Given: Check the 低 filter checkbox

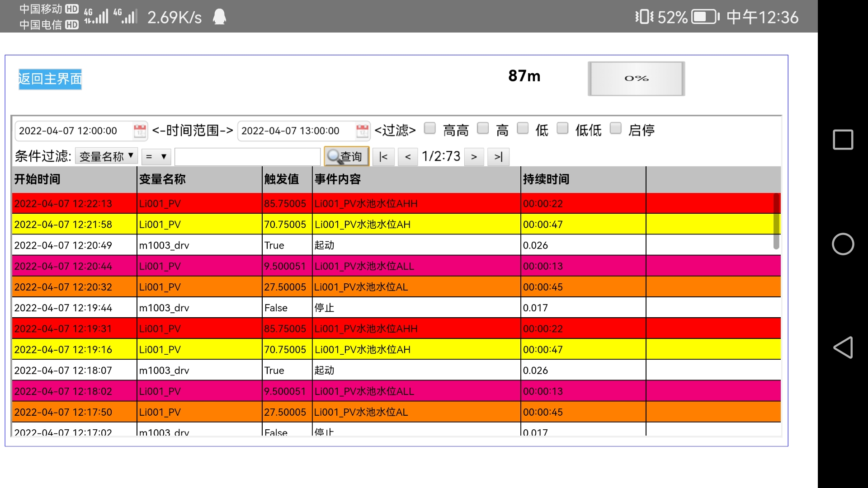Looking at the screenshot, I should coord(523,129).
